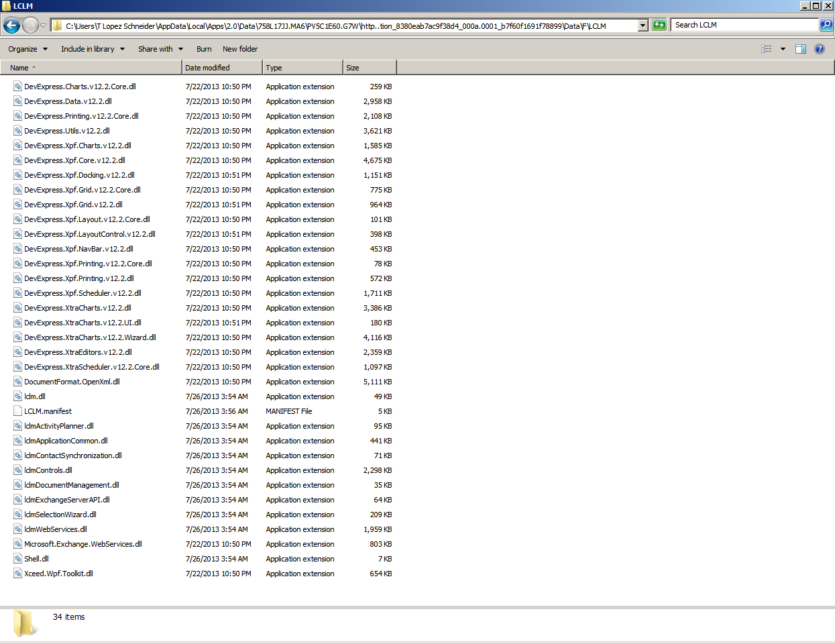Screen dimensions: 835x644
Task: Toggle the preview pane icon
Action: coord(800,49)
